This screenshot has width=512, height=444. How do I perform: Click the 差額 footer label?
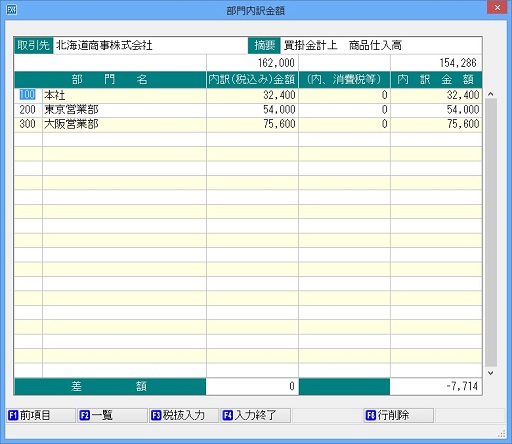point(110,386)
